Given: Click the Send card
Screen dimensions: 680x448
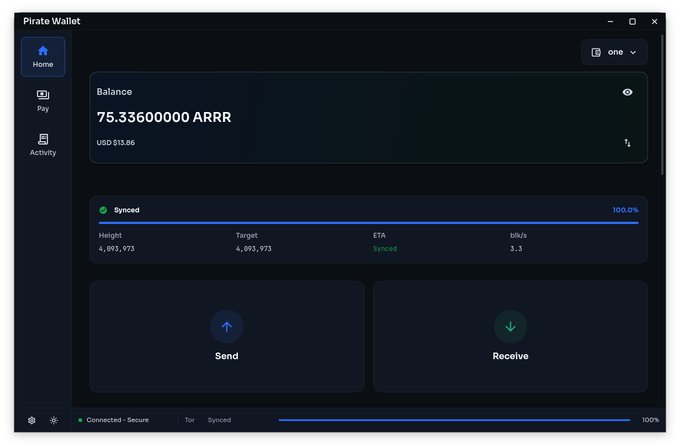Looking at the screenshot, I should (x=226, y=337).
